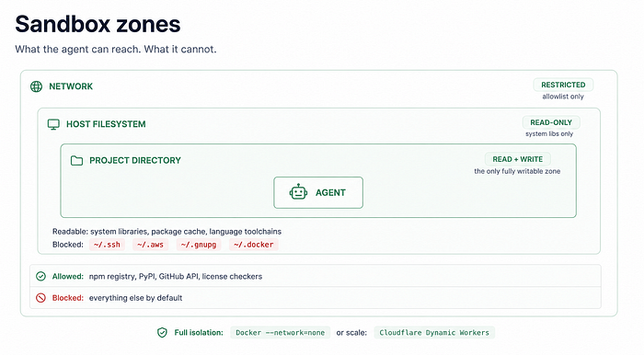Click the AGENT box
Viewport: 644px width, 355px height.
[x=318, y=192]
